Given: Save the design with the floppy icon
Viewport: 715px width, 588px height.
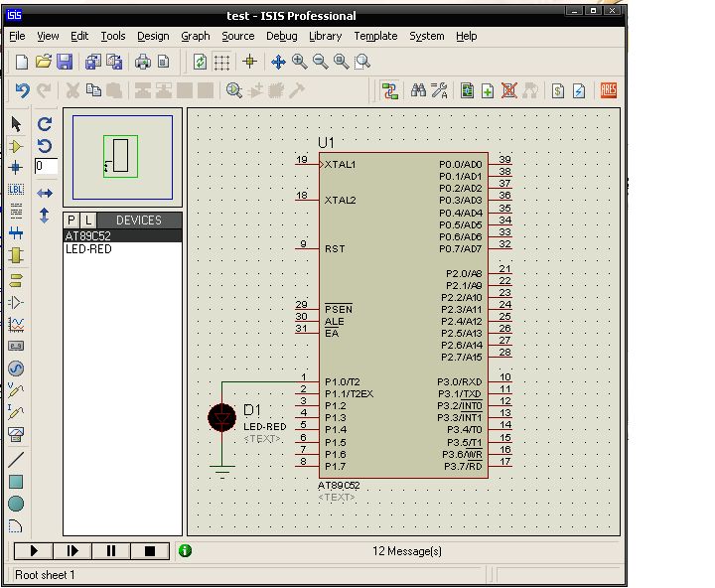Looking at the screenshot, I should 65,62.
